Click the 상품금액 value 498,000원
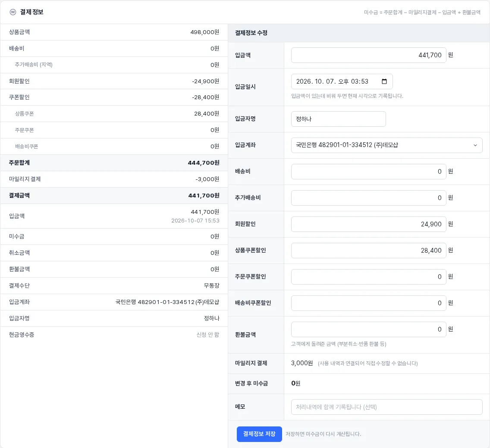Image resolution: width=490 pixels, height=448 pixels. [x=205, y=32]
